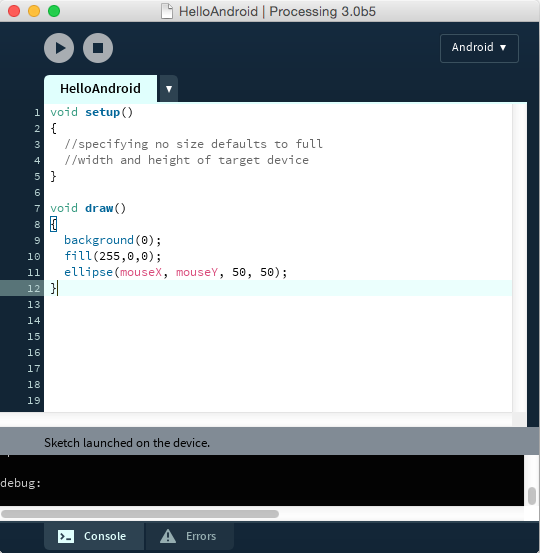This screenshot has height=553, width=540.
Task: Click inside the black console output area
Action: click(x=262, y=480)
